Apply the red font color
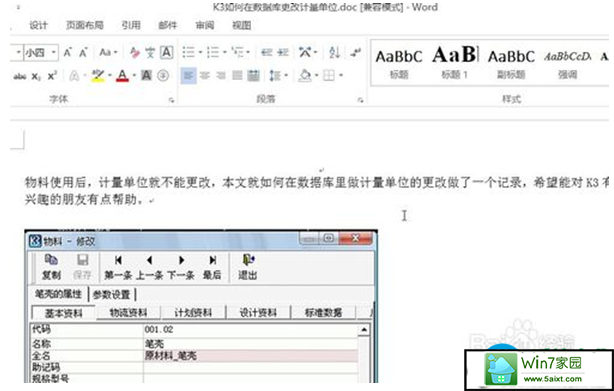Image resolution: width=614 pixels, height=391 pixels. pos(123,75)
